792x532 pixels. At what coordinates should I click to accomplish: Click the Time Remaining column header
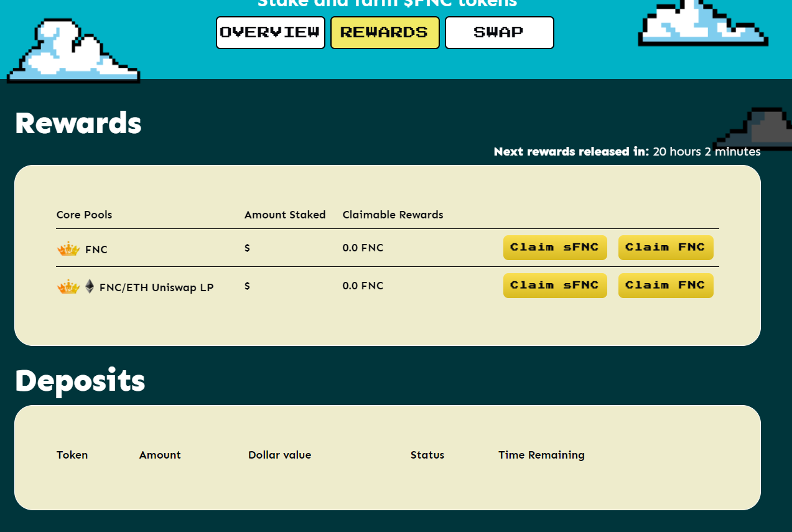pyautogui.click(x=541, y=455)
